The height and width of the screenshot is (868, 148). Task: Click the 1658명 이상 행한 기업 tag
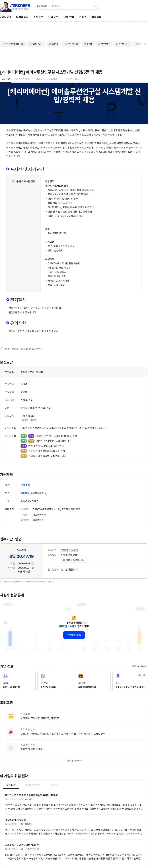(x=13, y=44)
